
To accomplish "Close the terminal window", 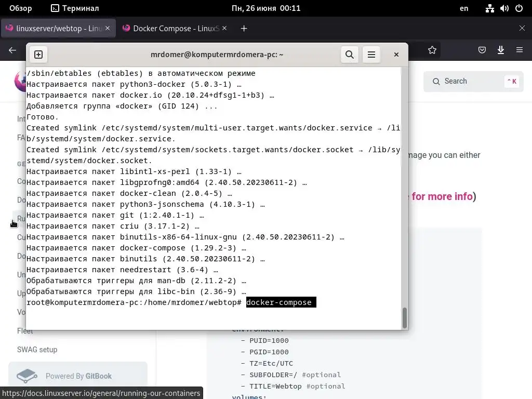I will tap(396, 55).
